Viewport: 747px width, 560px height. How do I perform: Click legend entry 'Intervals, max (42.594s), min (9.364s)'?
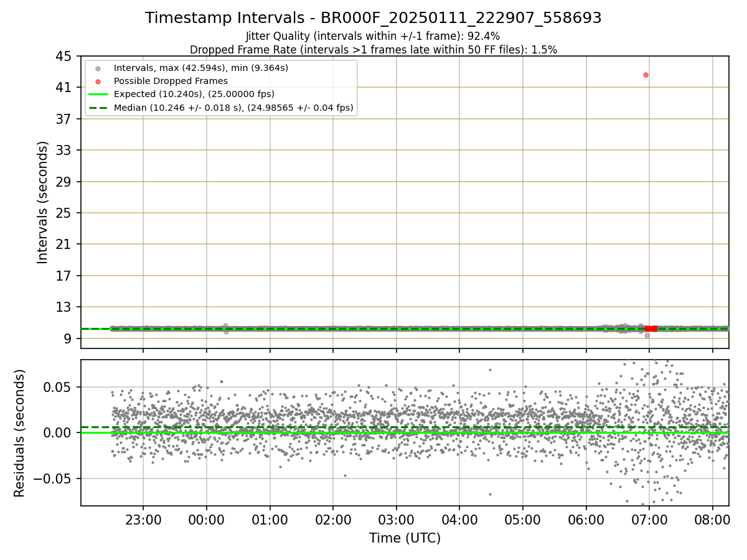click(x=201, y=68)
